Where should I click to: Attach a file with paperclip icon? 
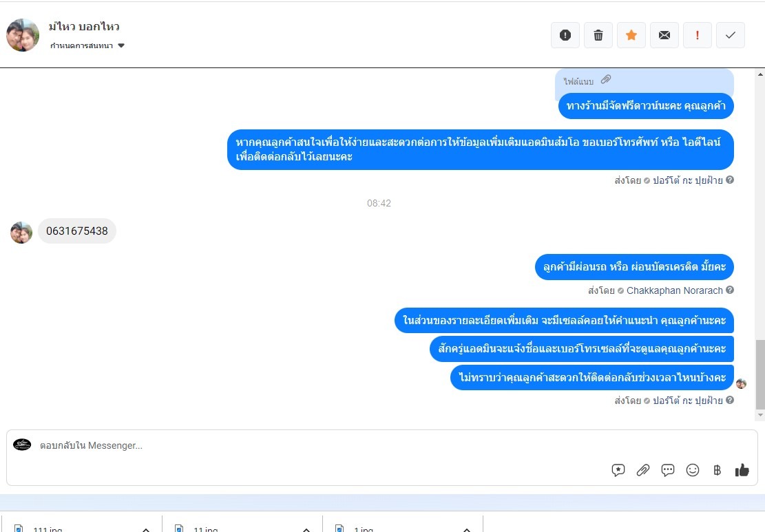[643, 469]
